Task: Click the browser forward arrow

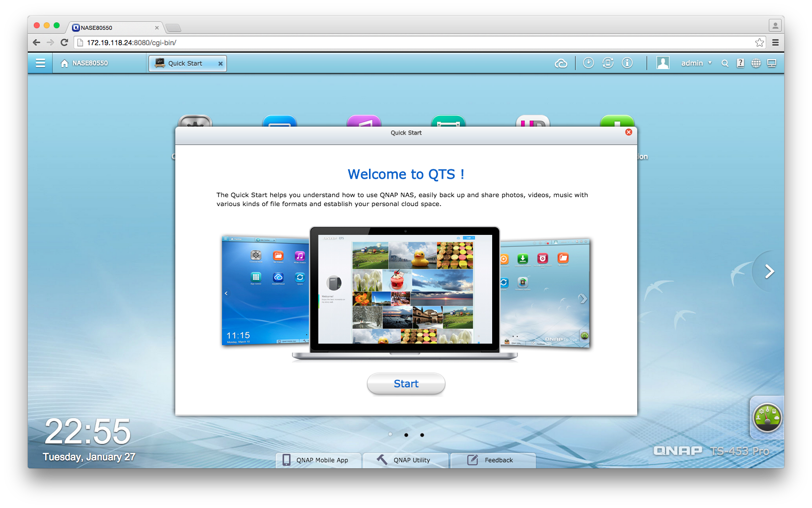Action: tap(50, 43)
